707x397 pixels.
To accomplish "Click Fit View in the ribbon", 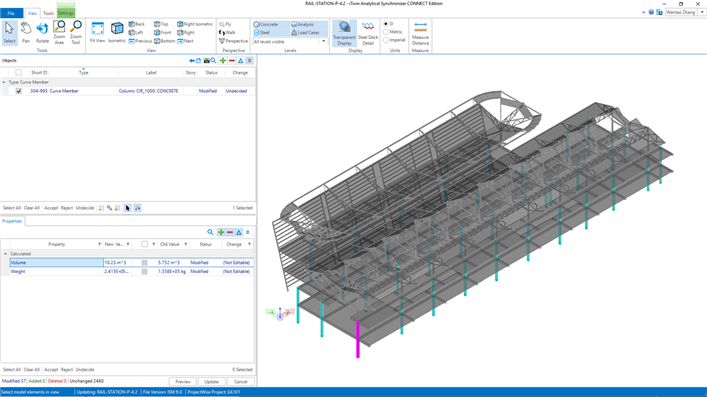I will [97, 32].
